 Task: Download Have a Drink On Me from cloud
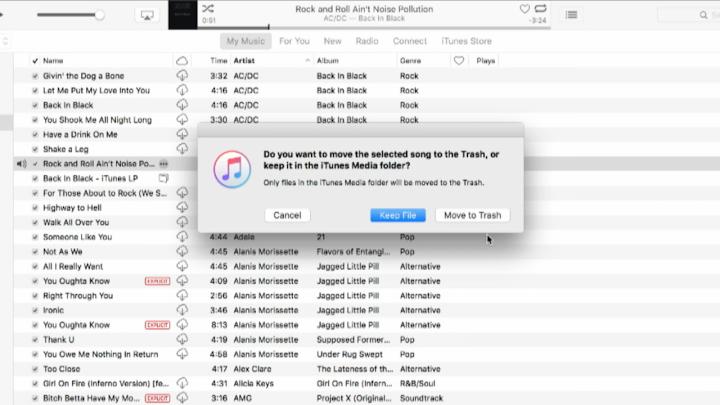(182, 135)
